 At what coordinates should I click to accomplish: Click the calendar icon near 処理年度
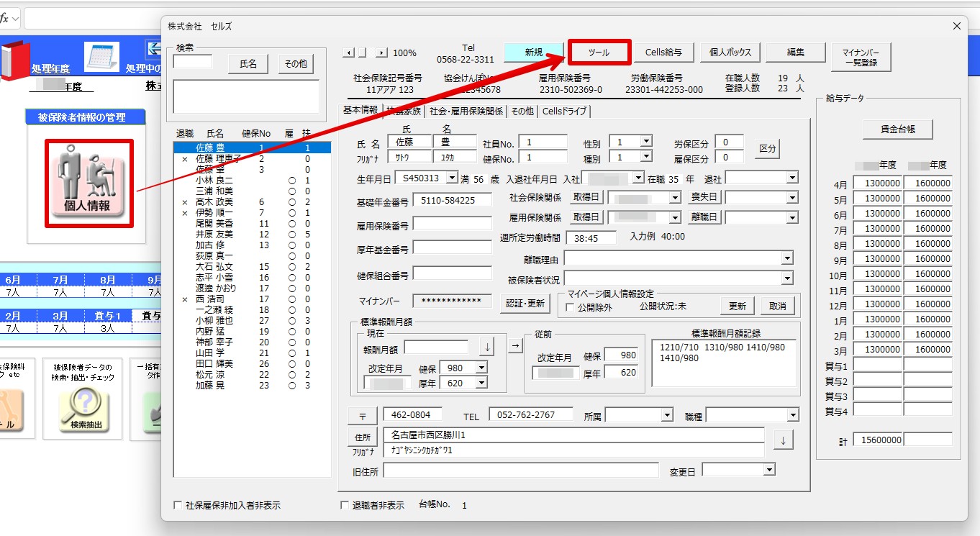coord(101,57)
